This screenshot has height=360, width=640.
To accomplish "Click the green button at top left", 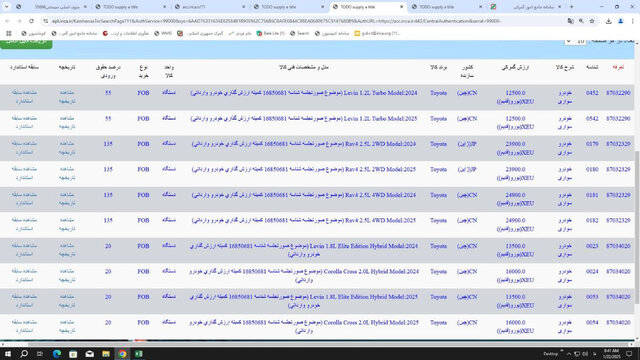I will 26,43.
